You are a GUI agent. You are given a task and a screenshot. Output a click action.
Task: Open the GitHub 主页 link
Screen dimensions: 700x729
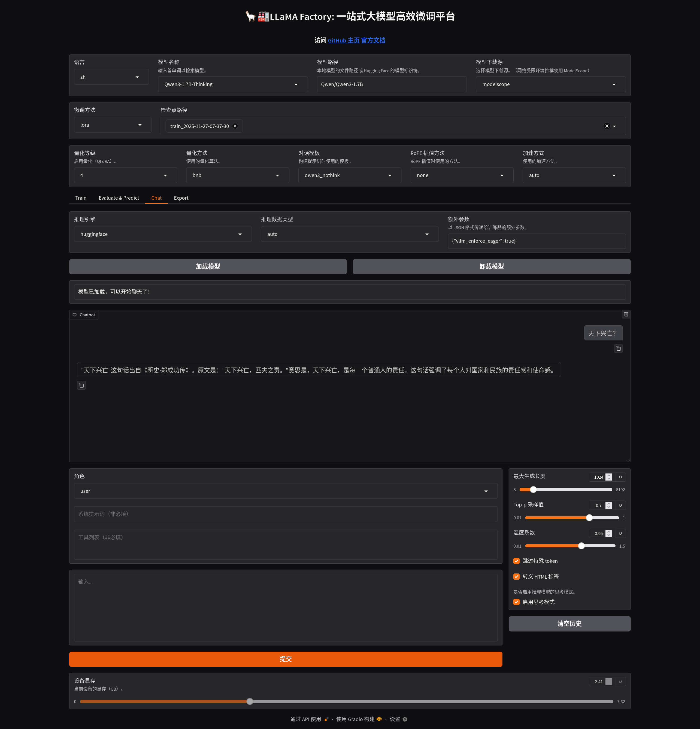[x=343, y=41]
